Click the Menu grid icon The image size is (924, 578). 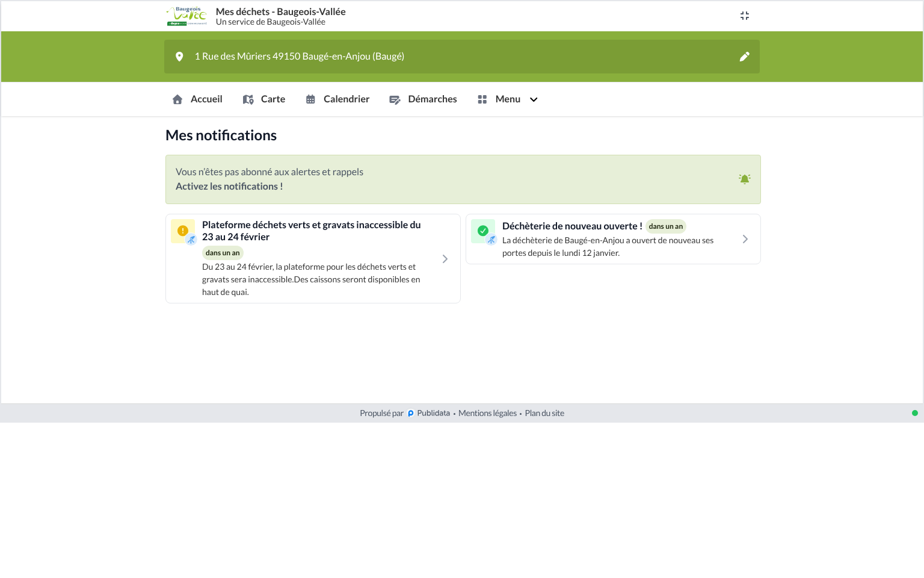click(482, 99)
